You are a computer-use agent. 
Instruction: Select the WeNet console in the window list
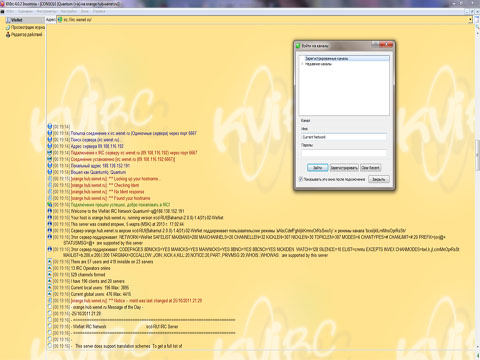click(25, 20)
